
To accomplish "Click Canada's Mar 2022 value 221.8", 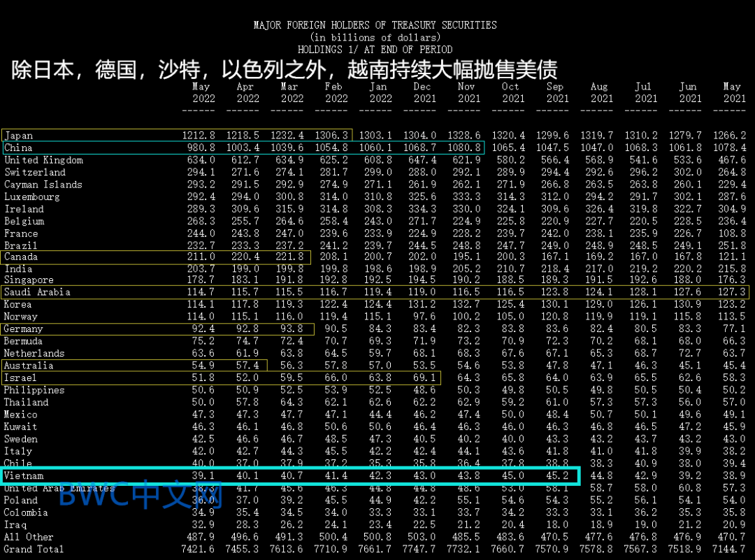I will click(289, 257).
